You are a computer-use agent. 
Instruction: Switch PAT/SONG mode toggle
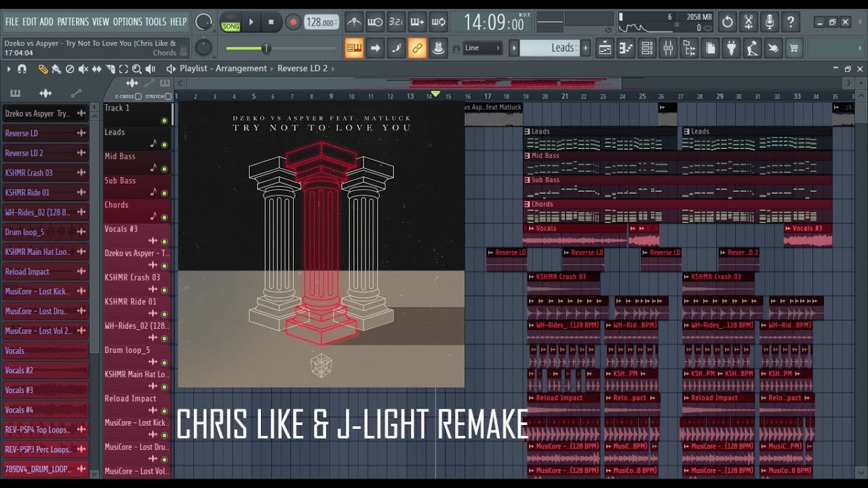point(231,22)
